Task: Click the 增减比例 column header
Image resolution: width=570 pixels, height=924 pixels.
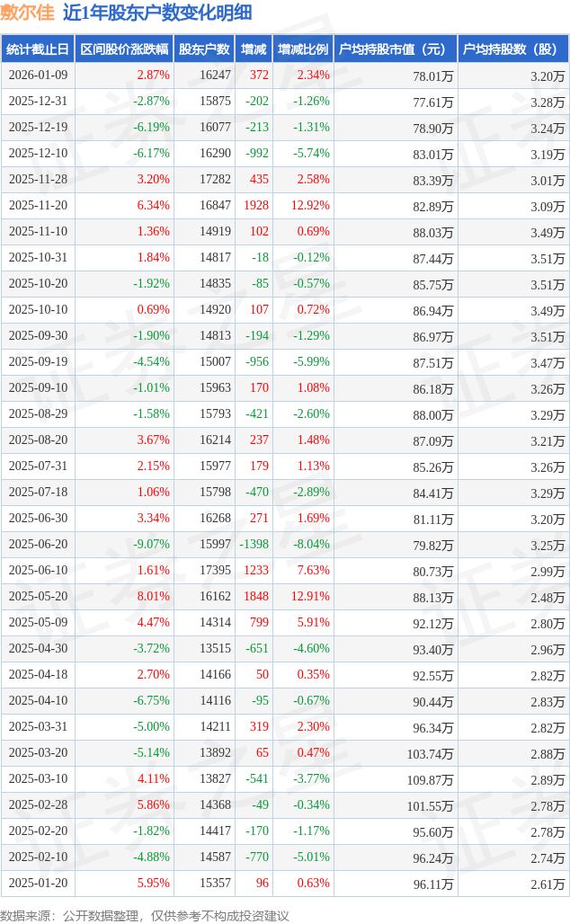Action: click(x=302, y=49)
